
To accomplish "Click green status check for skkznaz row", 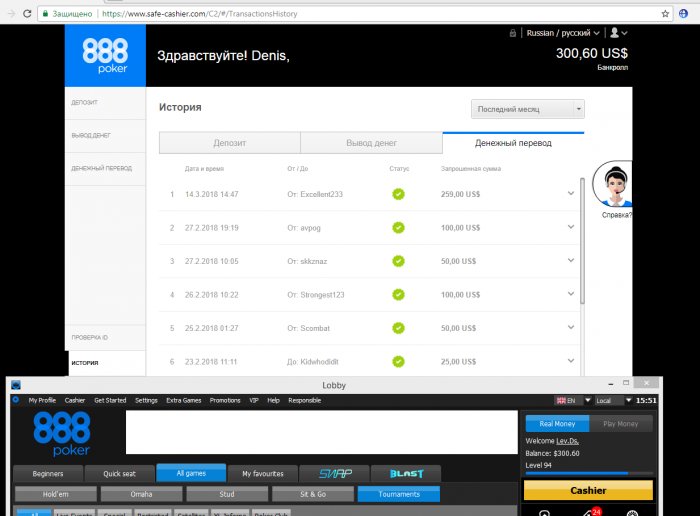I will point(398,261).
